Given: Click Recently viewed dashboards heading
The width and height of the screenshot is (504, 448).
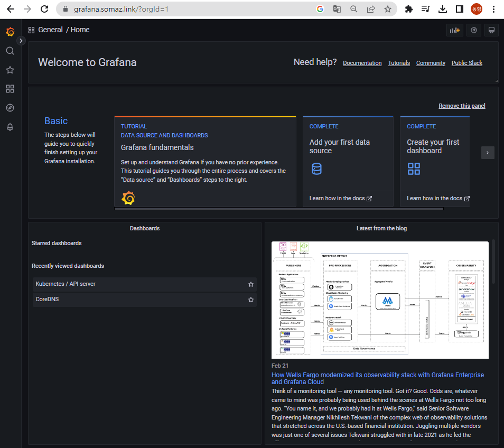Looking at the screenshot, I should tap(68, 266).
